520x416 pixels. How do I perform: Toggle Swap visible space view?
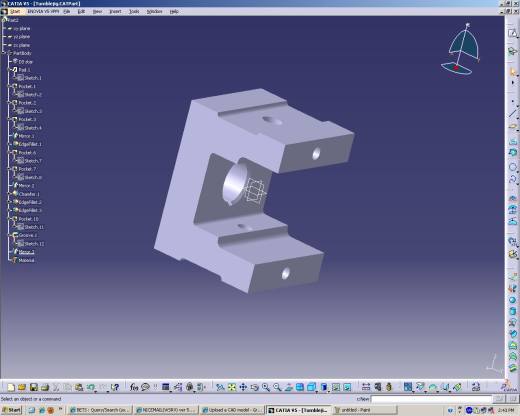tap(347, 387)
